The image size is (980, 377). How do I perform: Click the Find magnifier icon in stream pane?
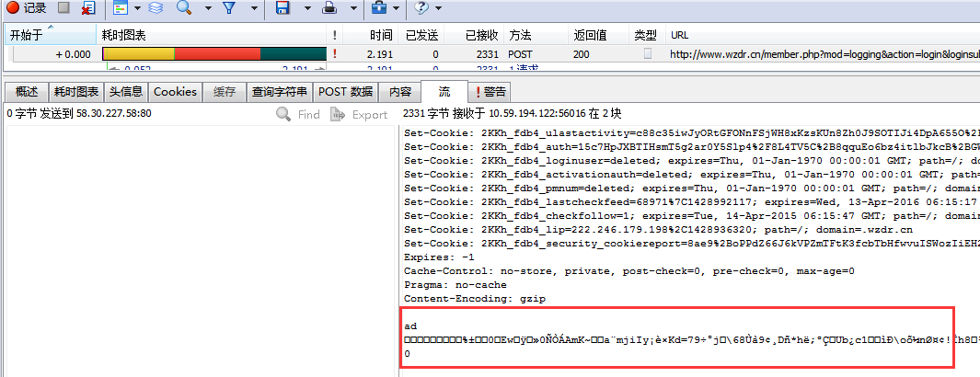tap(283, 114)
